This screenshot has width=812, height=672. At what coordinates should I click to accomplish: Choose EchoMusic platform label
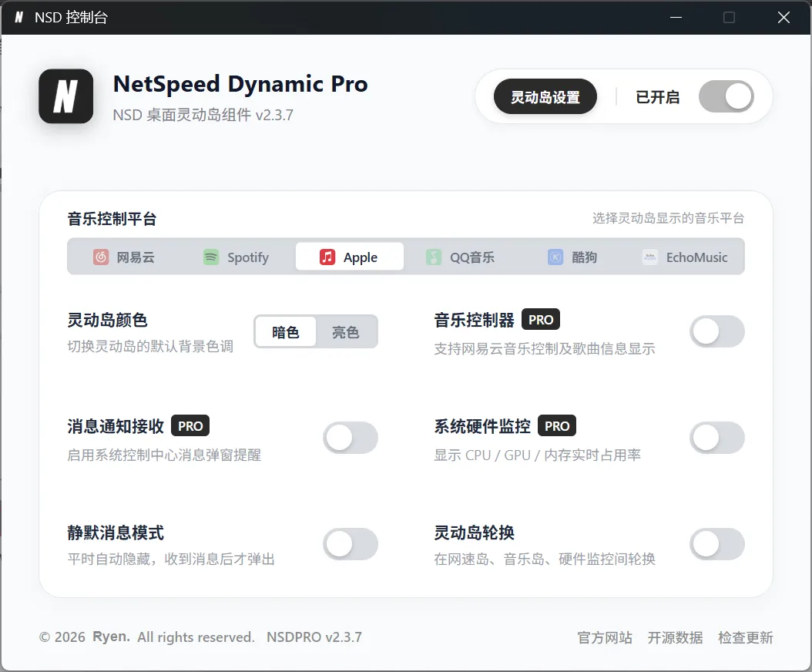click(x=696, y=257)
